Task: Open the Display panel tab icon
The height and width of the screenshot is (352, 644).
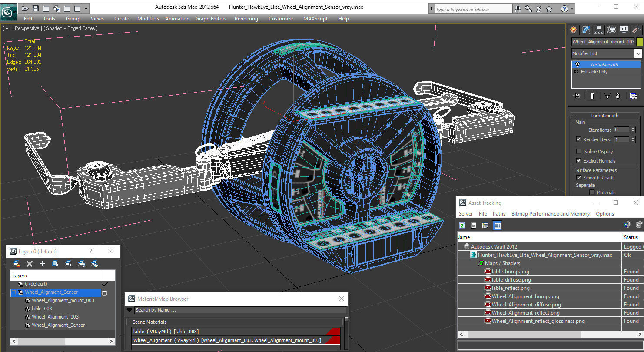Action: [x=624, y=30]
